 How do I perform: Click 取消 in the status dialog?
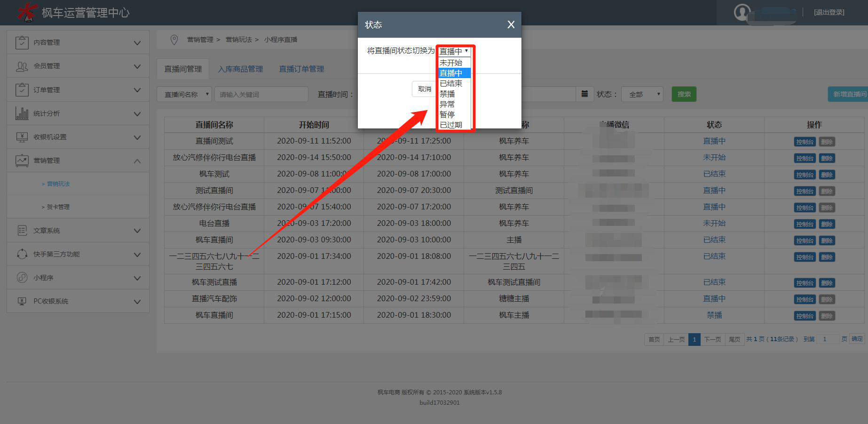(425, 89)
